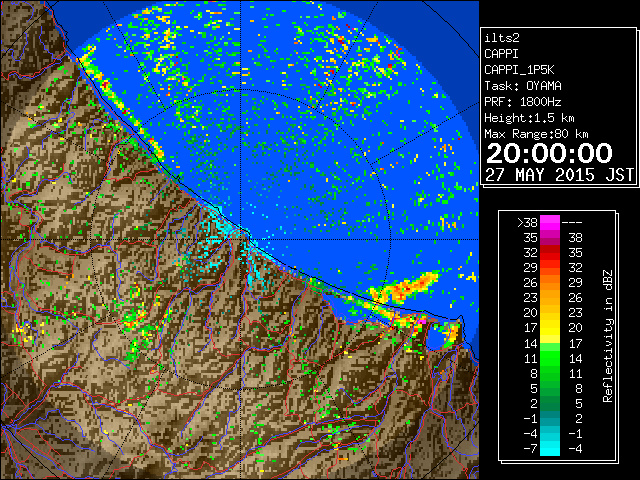Click the 20:00:00 timestamp

tap(549, 153)
